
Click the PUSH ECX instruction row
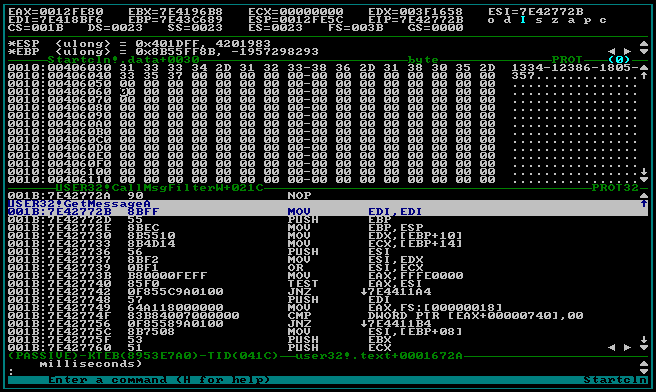pos(200,348)
